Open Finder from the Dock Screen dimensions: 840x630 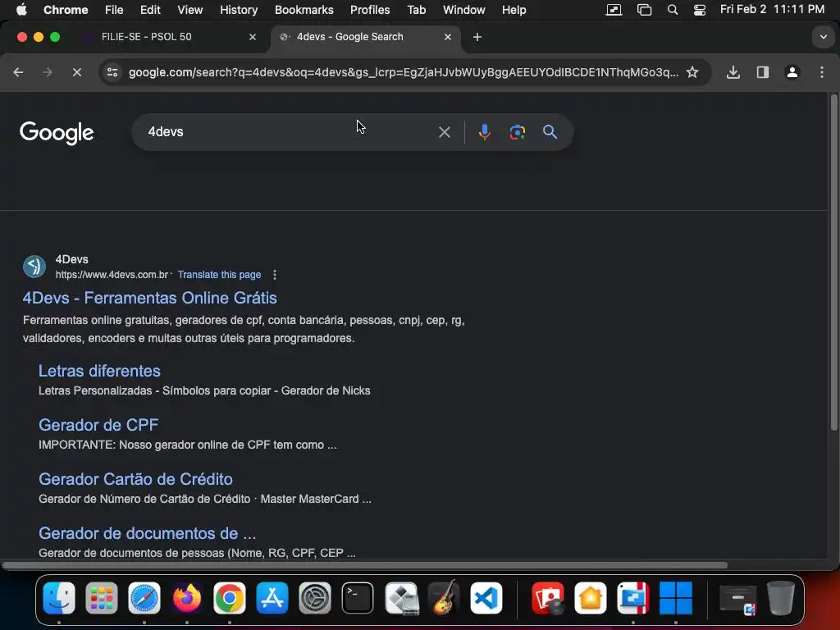pyautogui.click(x=59, y=597)
